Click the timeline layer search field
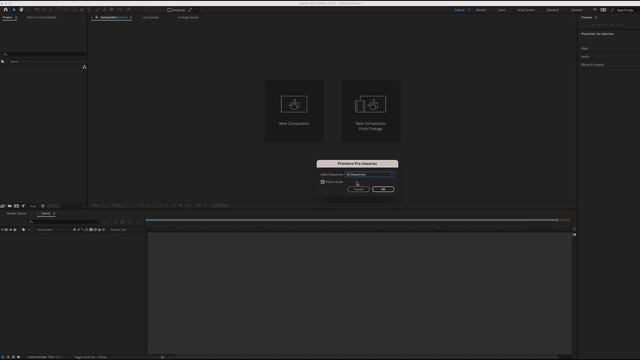 click(64, 222)
